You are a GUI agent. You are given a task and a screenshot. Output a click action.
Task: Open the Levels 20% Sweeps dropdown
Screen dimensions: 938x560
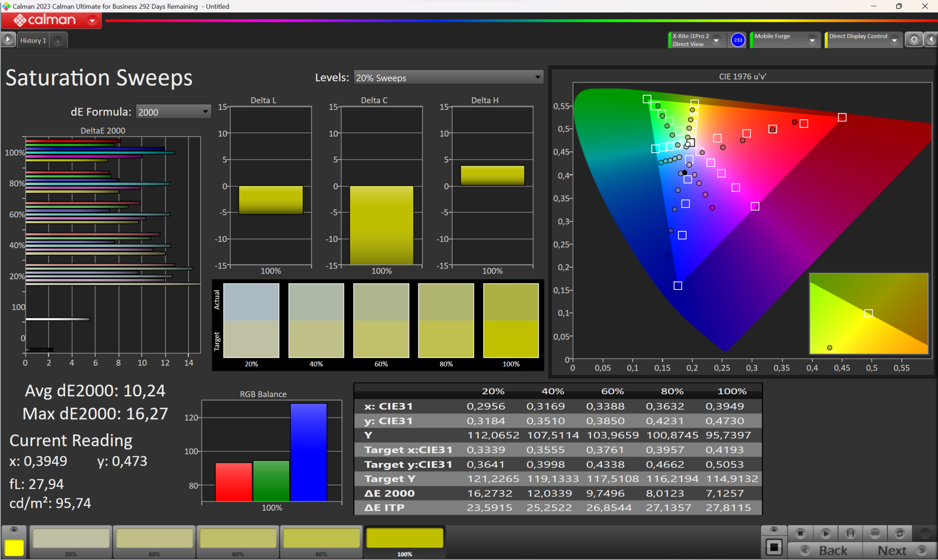448,78
